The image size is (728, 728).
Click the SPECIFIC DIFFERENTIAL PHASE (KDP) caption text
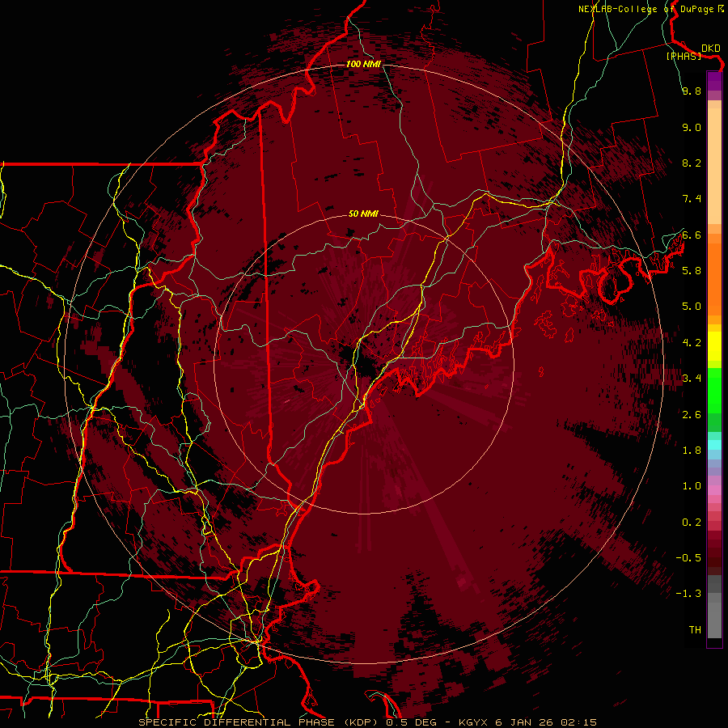pos(259,722)
